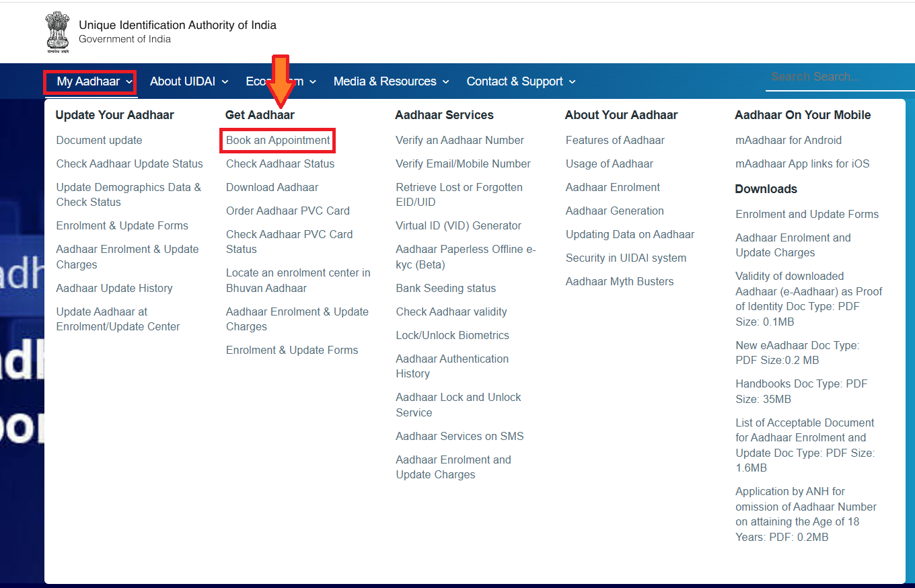Open the Download Aadhaar link
Screen dimensions: 915x588
pyautogui.click(x=272, y=188)
